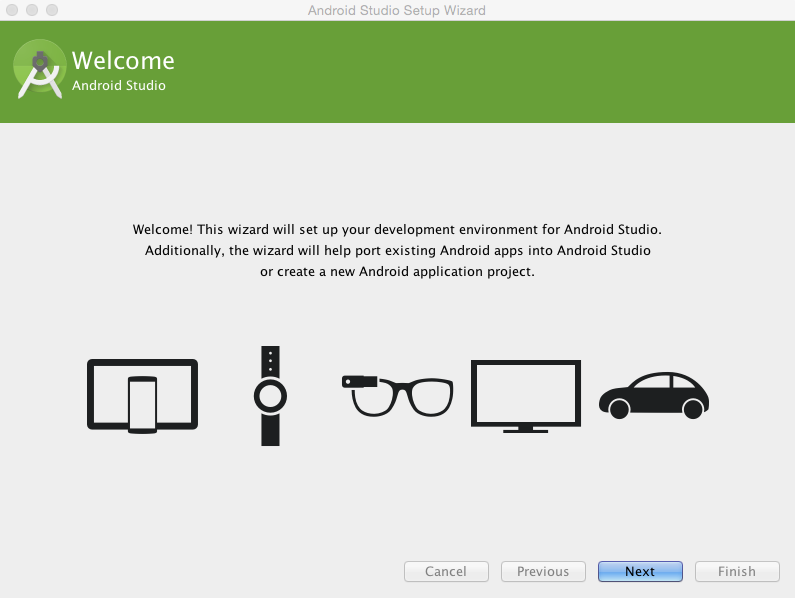
Task: Zoom the setup wizard window
Action: pyautogui.click(x=52, y=10)
